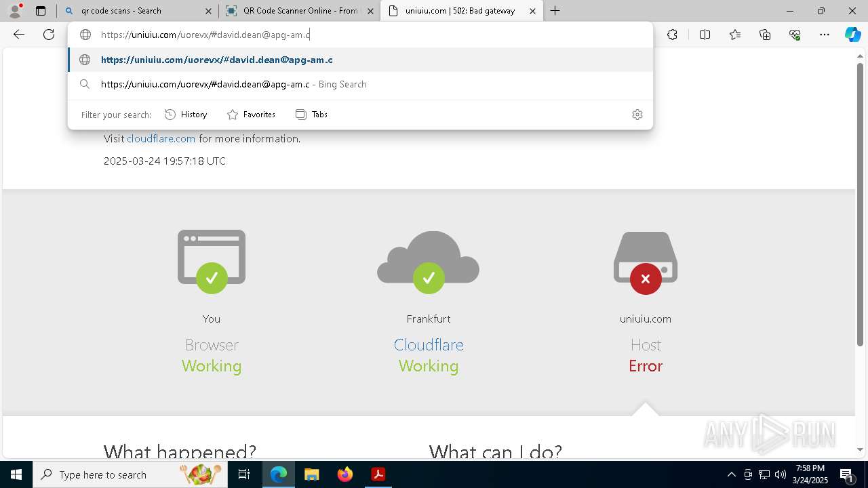This screenshot has width=868, height=488.
Task: Open Task View on taskbar
Action: click(244, 474)
